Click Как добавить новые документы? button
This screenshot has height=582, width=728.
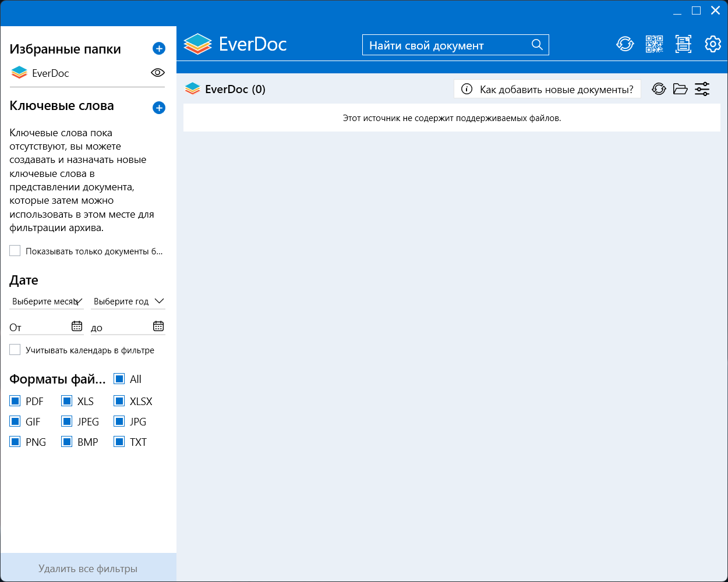coord(547,89)
